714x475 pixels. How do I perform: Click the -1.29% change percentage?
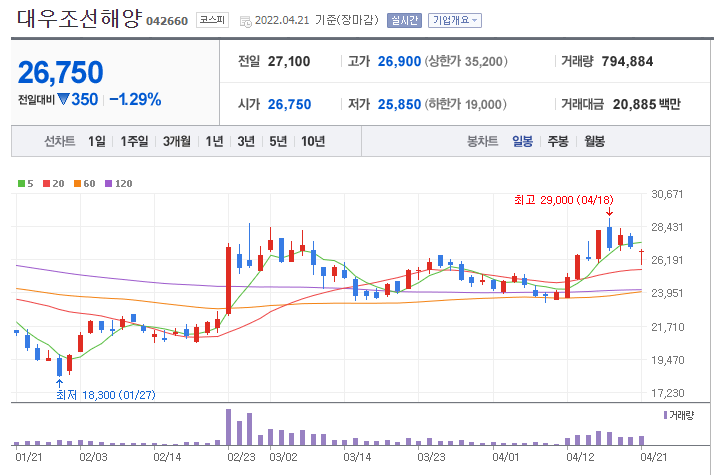point(135,99)
